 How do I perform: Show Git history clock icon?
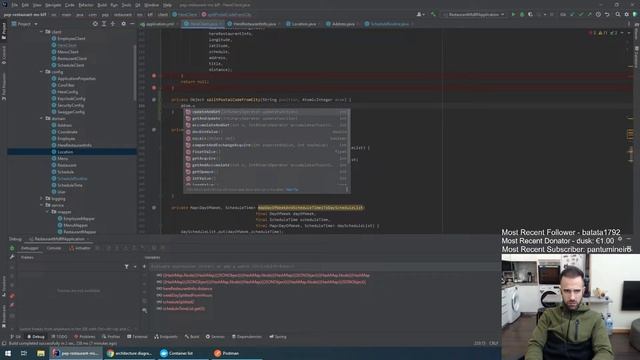pyautogui.click(x=598, y=14)
